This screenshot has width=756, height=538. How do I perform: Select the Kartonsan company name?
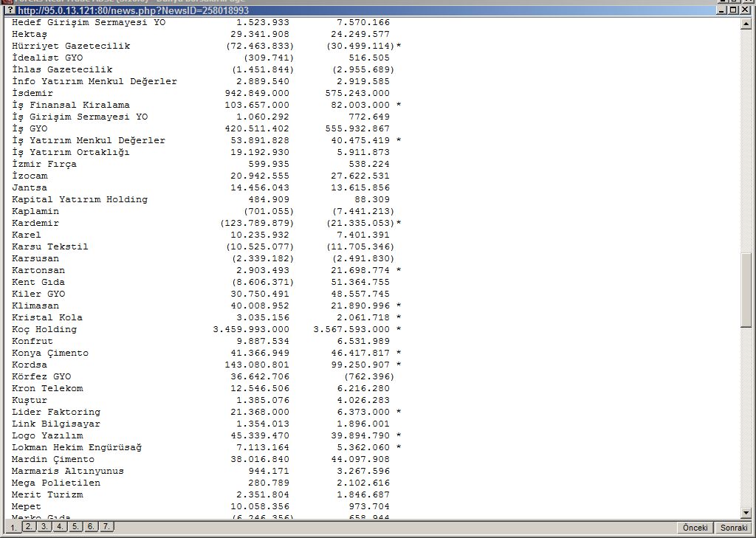38,270
